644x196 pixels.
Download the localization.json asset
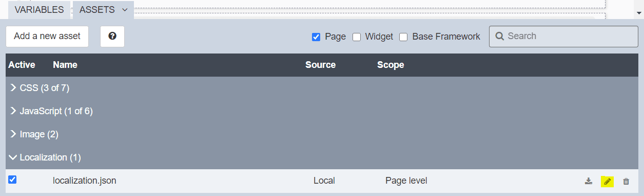click(x=589, y=181)
